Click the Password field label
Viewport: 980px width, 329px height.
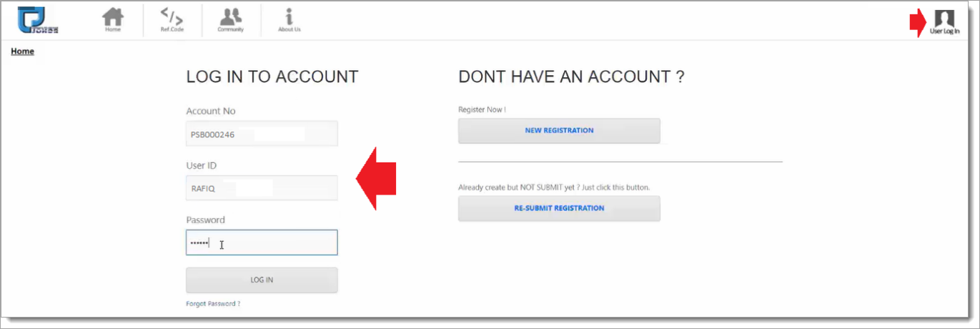click(x=205, y=220)
